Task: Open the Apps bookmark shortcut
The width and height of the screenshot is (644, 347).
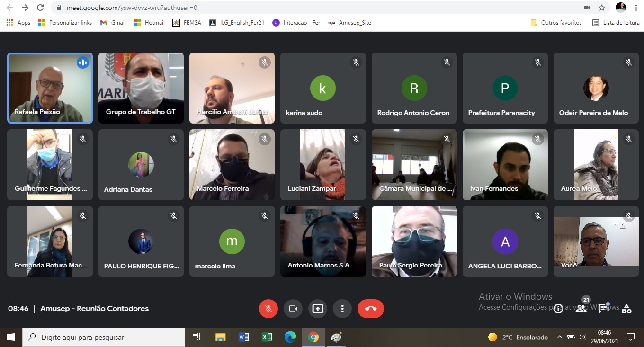Action: pyautogui.click(x=18, y=23)
